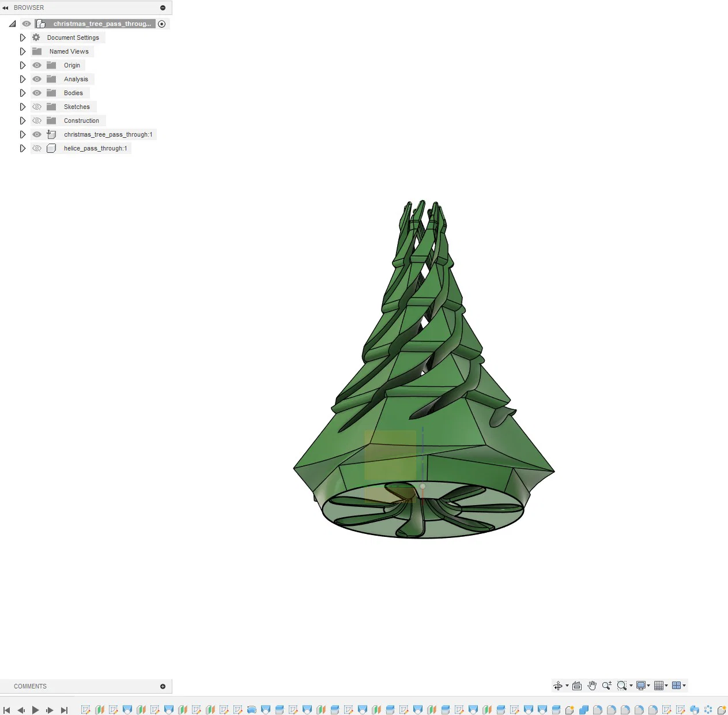Hide the christmas_tree_pass_through:1 component
The image size is (728, 715).
[37, 134]
